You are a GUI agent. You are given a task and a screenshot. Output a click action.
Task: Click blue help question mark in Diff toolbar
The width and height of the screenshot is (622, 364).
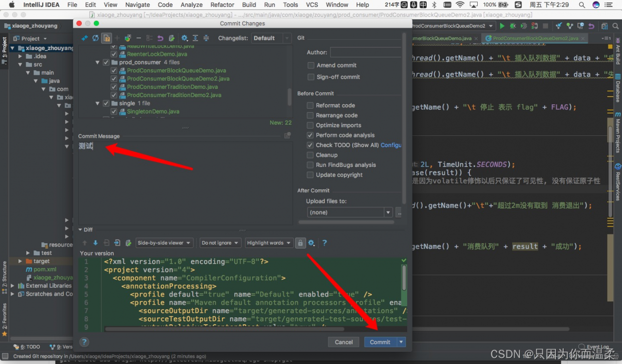[x=325, y=243]
